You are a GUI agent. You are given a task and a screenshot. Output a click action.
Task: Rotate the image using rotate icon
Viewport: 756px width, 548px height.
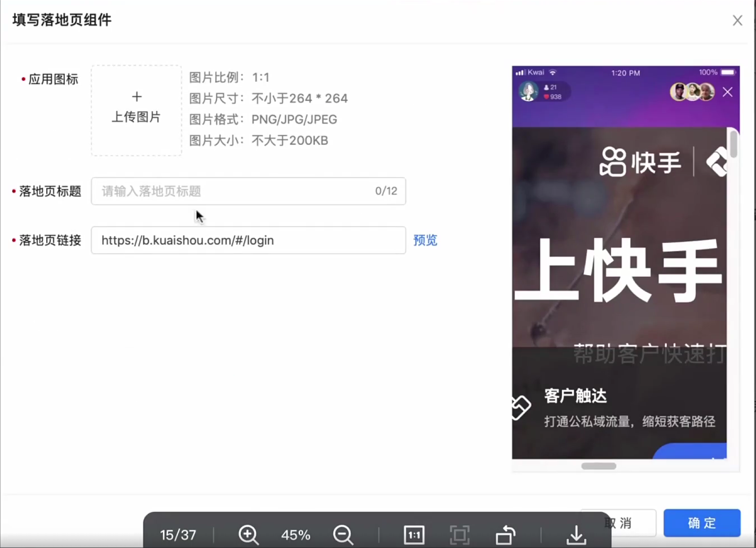pos(506,534)
